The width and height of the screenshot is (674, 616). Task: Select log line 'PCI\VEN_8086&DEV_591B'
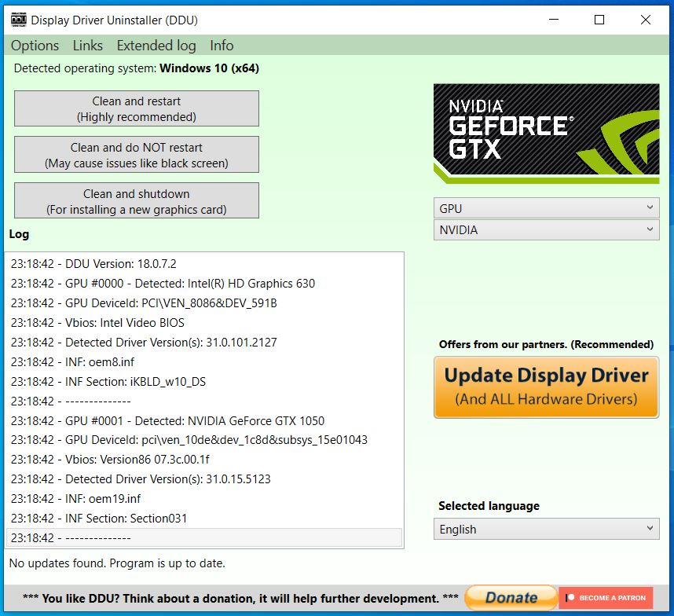(204, 303)
